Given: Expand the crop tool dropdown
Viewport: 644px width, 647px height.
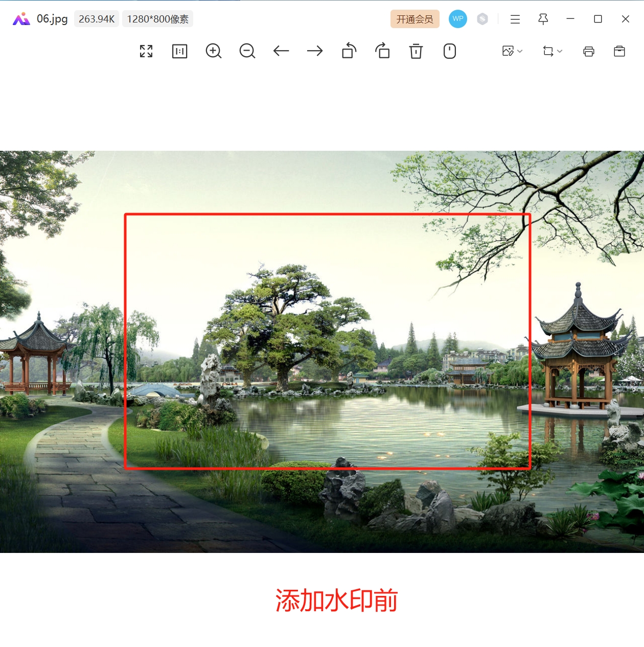Looking at the screenshot, I should click(552, 51).
